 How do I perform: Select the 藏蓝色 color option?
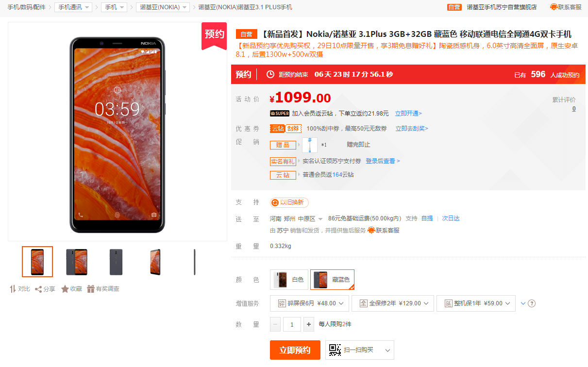click(333, 280)
